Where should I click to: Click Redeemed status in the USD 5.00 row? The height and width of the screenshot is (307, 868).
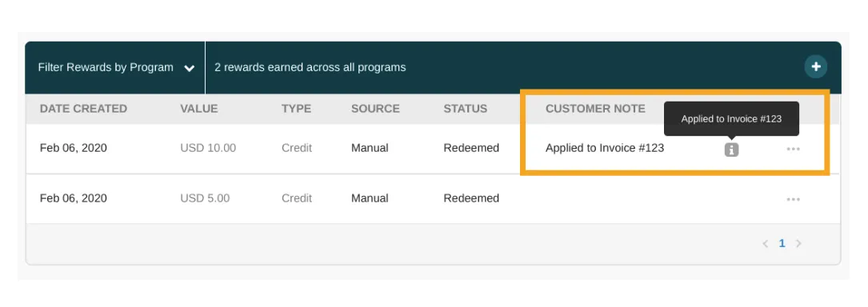(x=471, y=198)
